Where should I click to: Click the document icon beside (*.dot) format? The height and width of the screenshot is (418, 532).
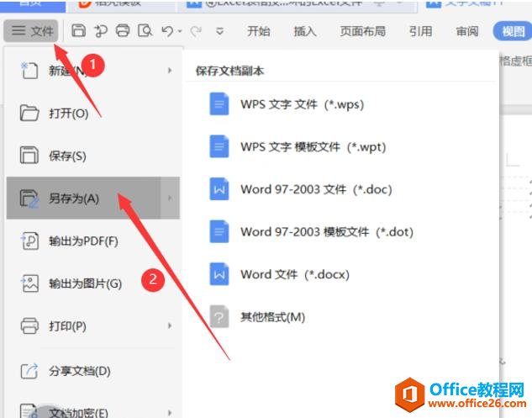[219, 231]
